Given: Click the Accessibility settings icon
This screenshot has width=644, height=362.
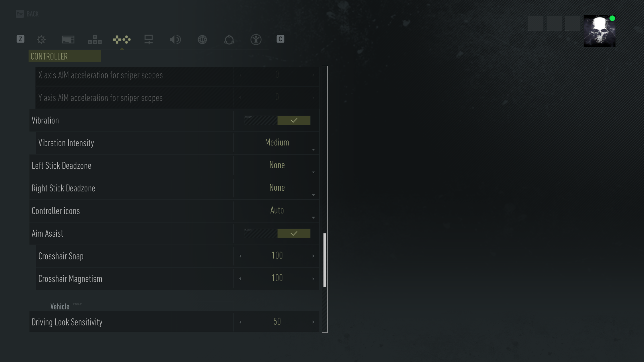Looking at the screenshot, I should click(256, 39).
